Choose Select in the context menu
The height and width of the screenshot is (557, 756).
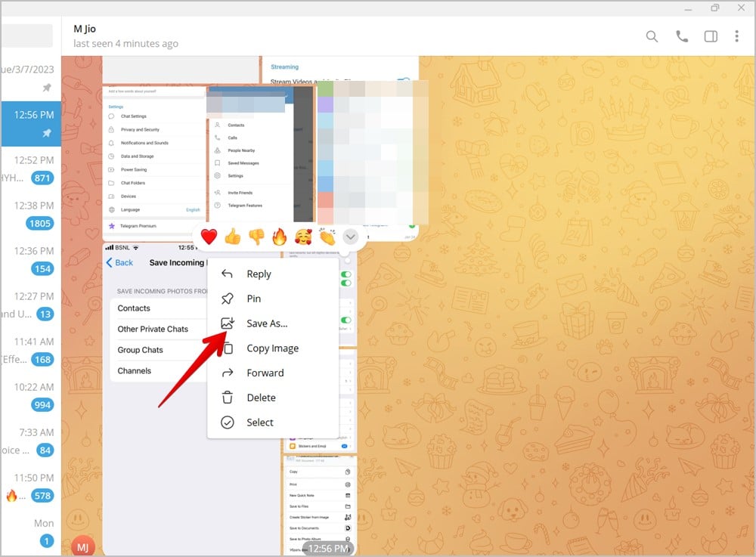(x=259, y=422)
